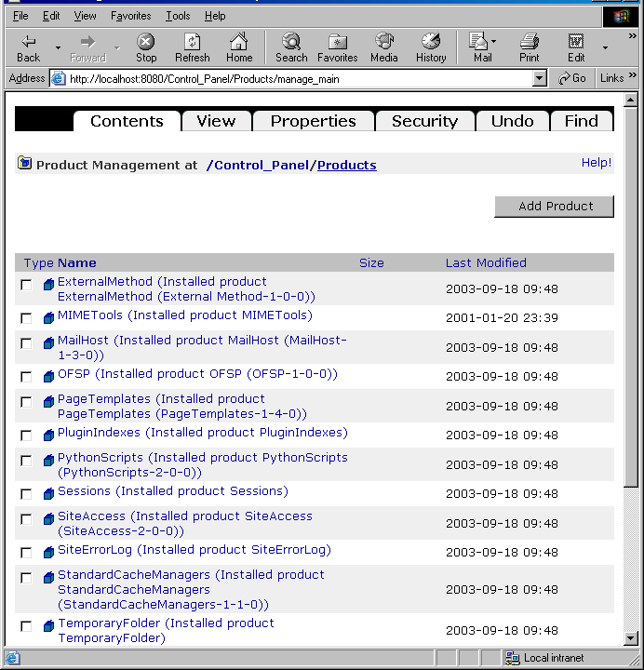Viewport: 644px width, 670px height.
Task: Switch to the Find tab
Action: click(x=581, y=121)
